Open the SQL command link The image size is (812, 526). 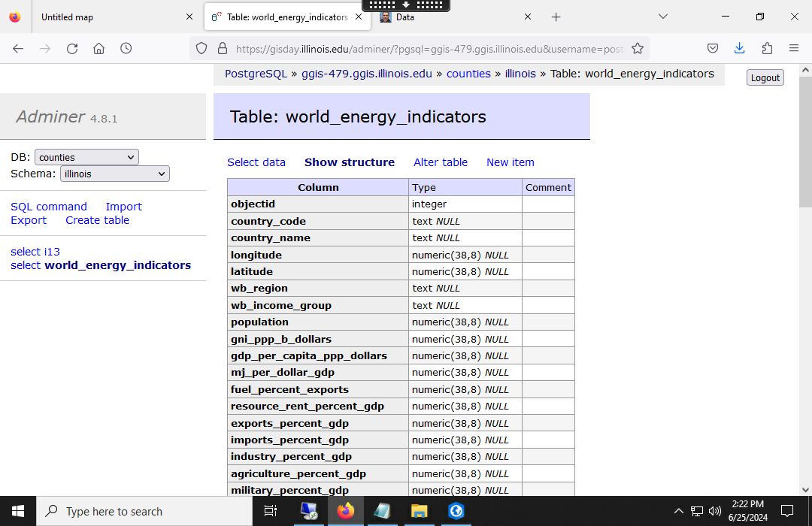(49, 207)
